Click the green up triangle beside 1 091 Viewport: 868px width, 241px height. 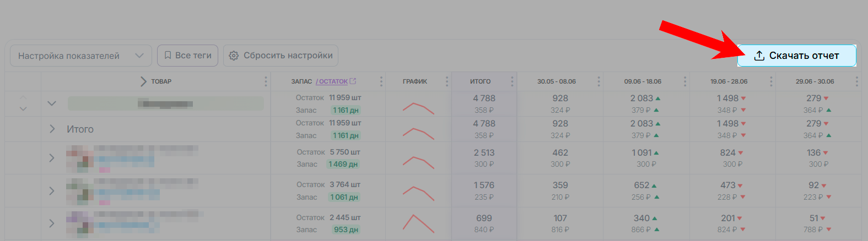click(656, 153)
